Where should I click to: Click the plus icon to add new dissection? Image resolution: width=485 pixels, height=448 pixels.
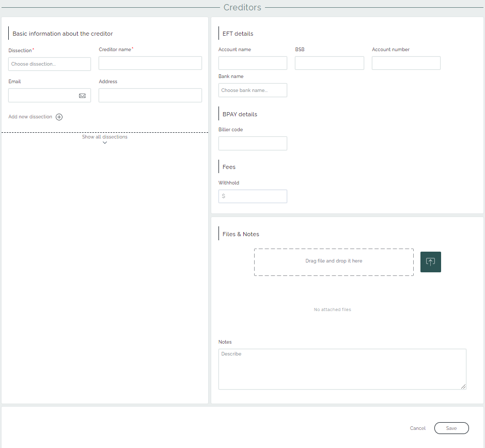(x=59, y=117)
